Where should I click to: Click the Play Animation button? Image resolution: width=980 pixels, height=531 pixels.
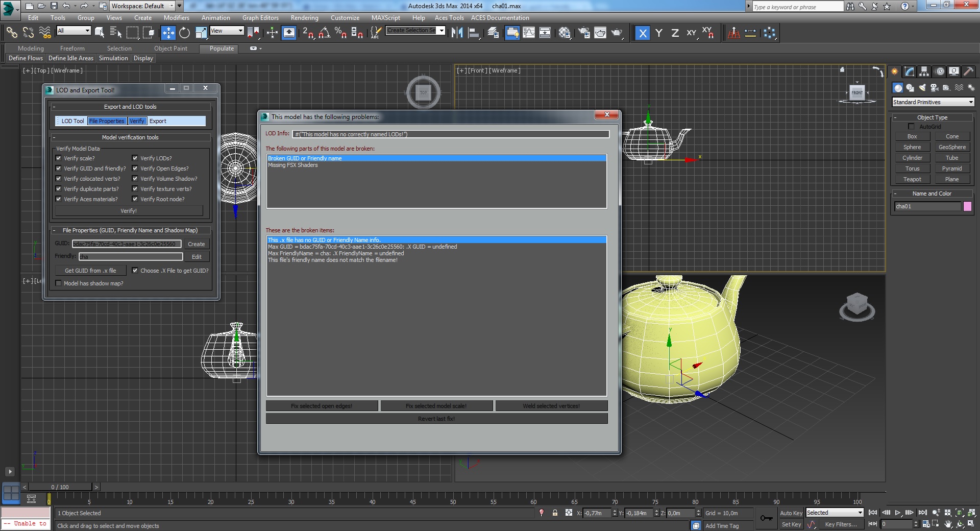click(898, 513)
